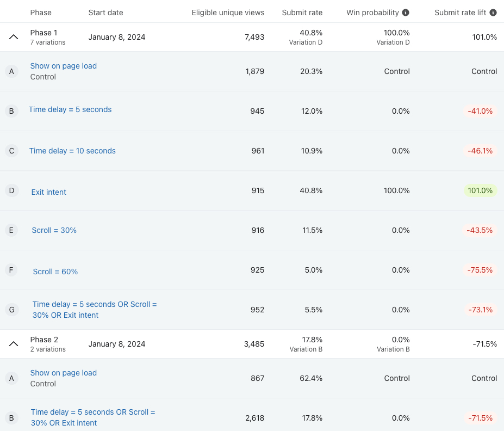The height and width of the screenshot is (431, 504).
Task: Click the Submit rate lift info icon
Action: tap(493, 12)
